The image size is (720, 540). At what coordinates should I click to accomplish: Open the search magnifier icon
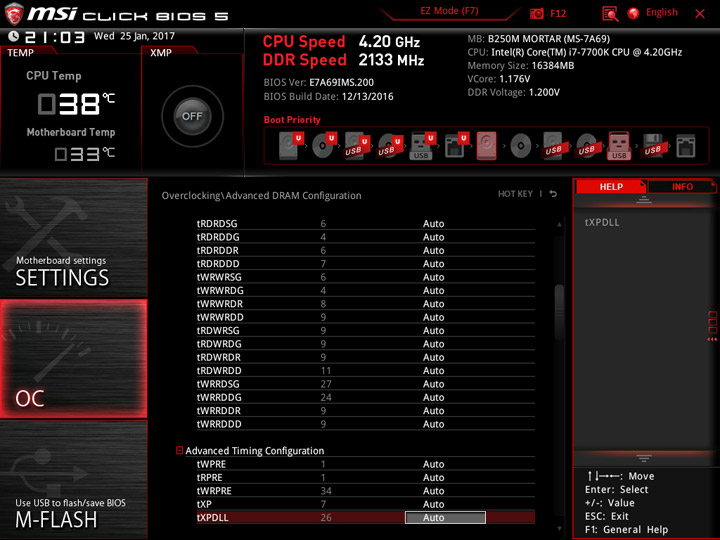point(610,13)
